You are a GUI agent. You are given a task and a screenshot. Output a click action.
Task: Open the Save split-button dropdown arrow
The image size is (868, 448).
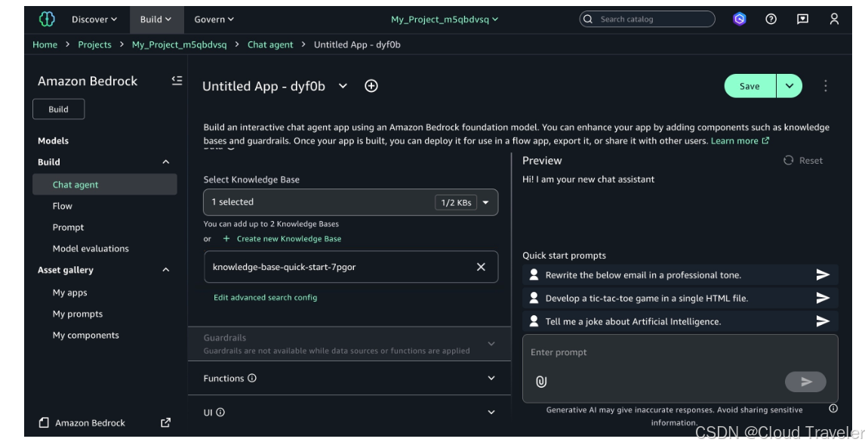790,86
